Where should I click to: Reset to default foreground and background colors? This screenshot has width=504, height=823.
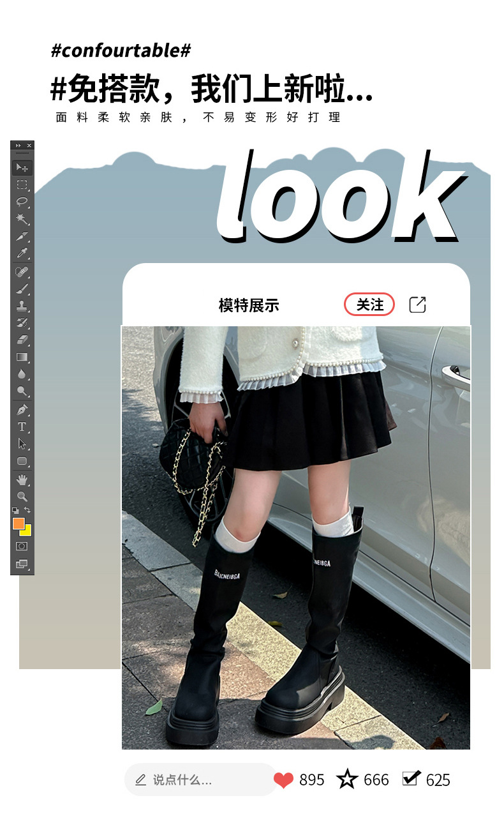16,510
